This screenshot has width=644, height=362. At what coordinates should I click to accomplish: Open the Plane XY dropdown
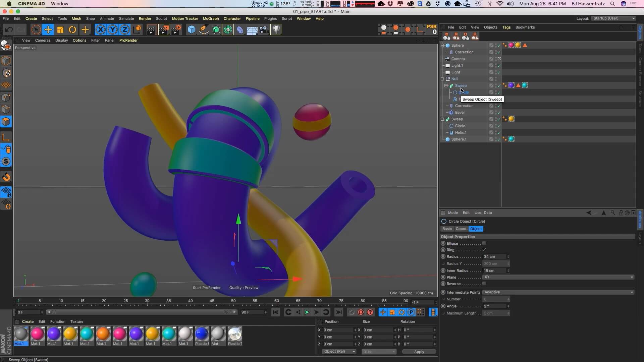coord(558,277)
